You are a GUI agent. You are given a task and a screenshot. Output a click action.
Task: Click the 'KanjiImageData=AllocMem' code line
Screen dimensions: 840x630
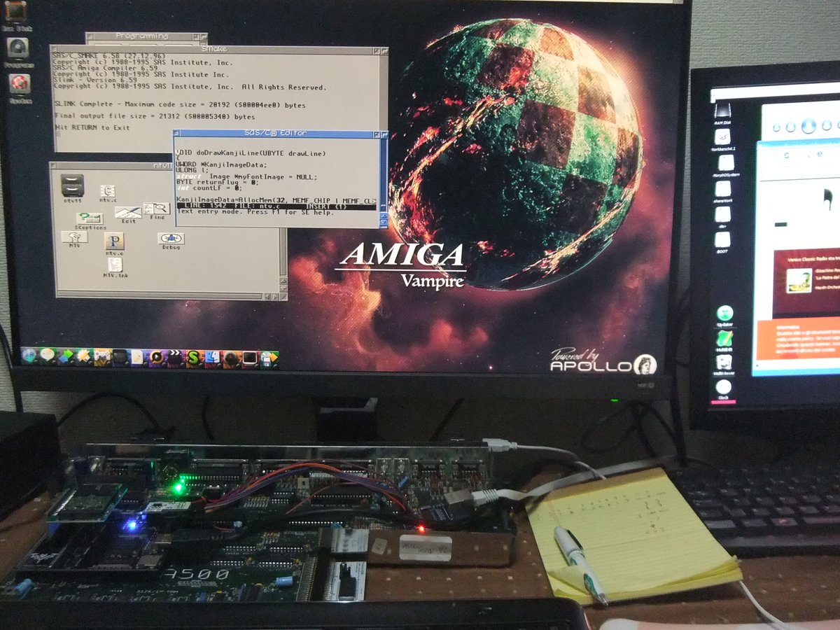tap(276, 200)
